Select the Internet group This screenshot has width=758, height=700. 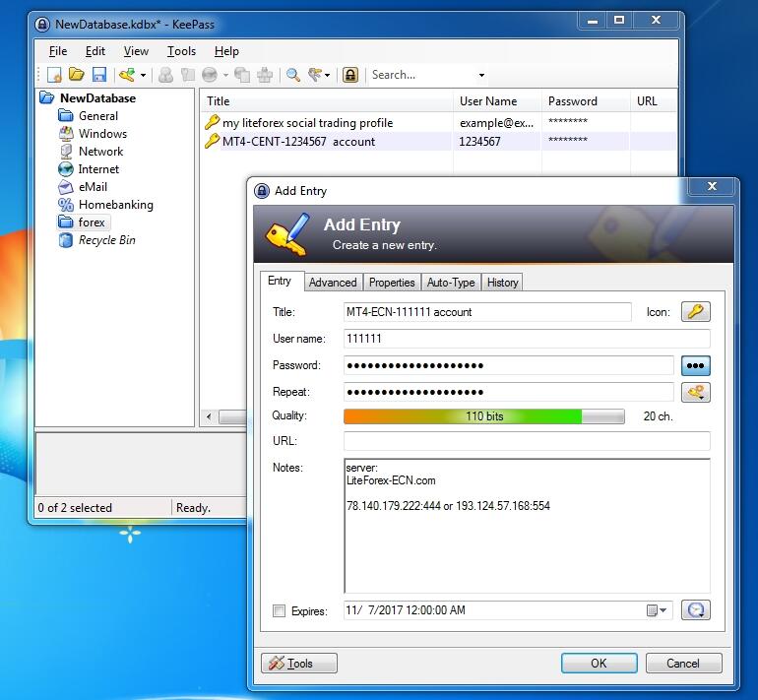pyautogui.click(x=98, y=169)
